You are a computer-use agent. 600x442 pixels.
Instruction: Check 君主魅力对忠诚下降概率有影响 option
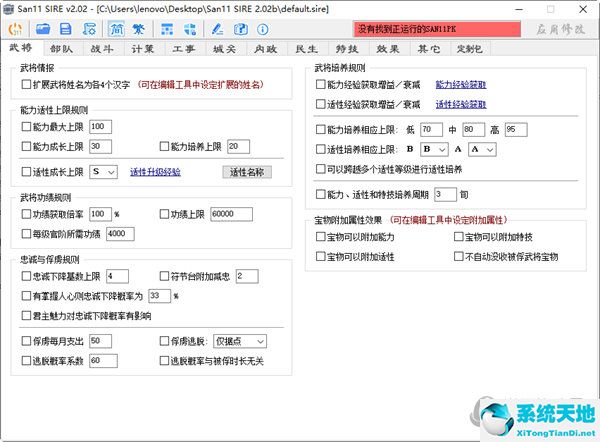tap(26, 316)
